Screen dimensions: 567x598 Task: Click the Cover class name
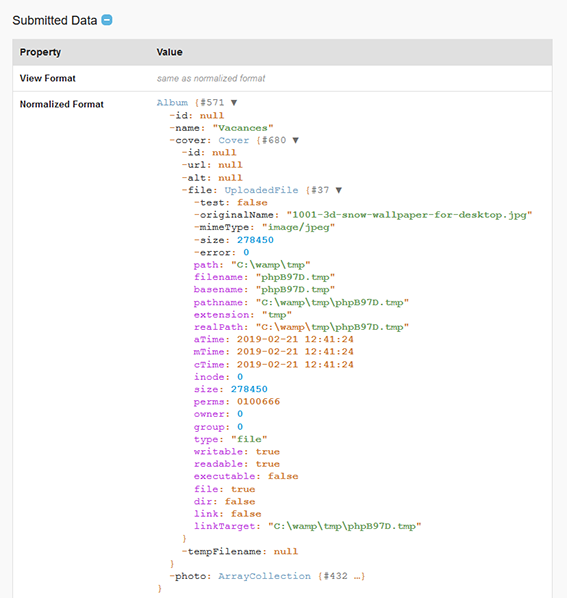tap(234, 140)
